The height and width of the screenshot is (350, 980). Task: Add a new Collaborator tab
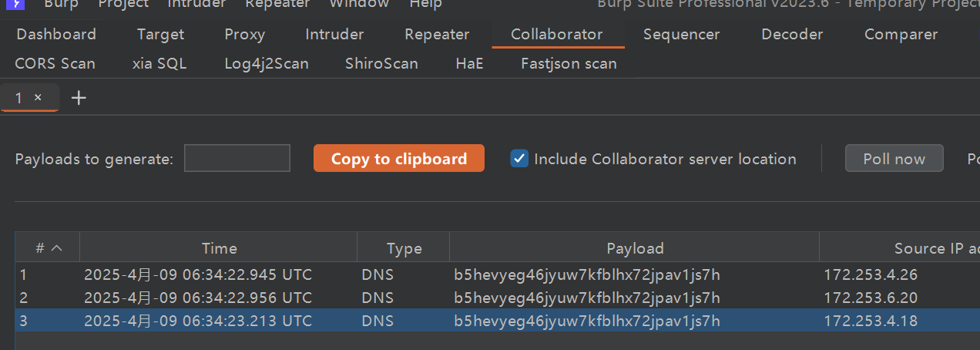(79, 98)
